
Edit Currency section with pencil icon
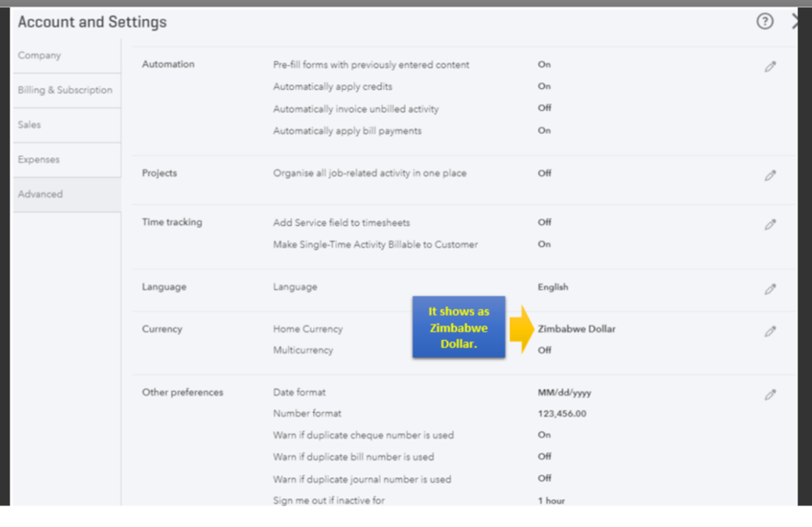pyautogui.click(x=770, y=331)
